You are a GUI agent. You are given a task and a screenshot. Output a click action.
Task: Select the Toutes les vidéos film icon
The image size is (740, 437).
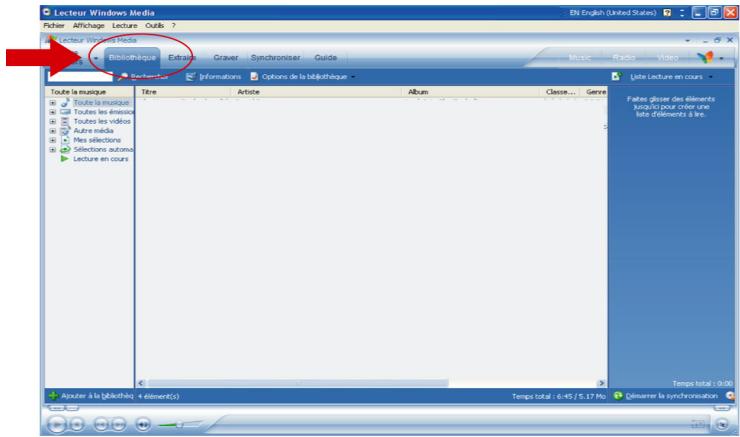[65, 121]
